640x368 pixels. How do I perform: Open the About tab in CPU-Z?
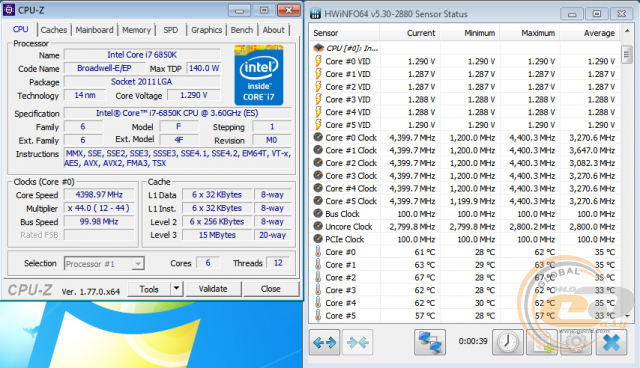[x=273, y=30]
